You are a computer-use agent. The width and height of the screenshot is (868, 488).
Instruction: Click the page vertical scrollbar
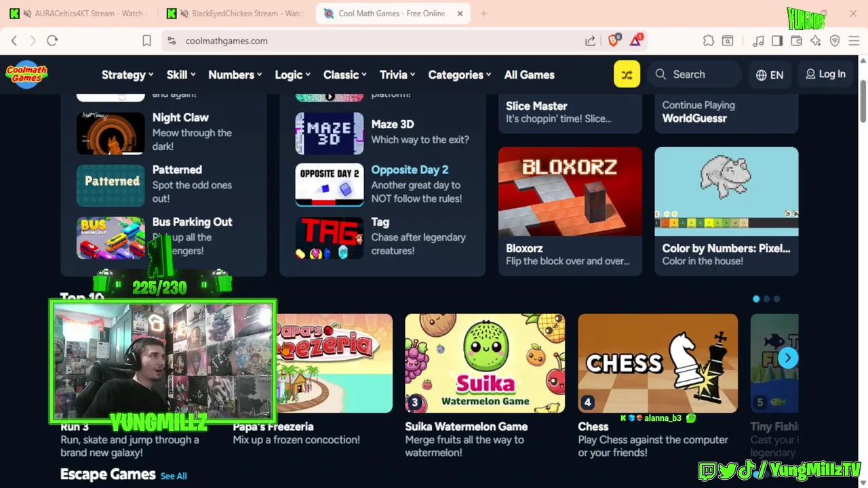point(863,102)
